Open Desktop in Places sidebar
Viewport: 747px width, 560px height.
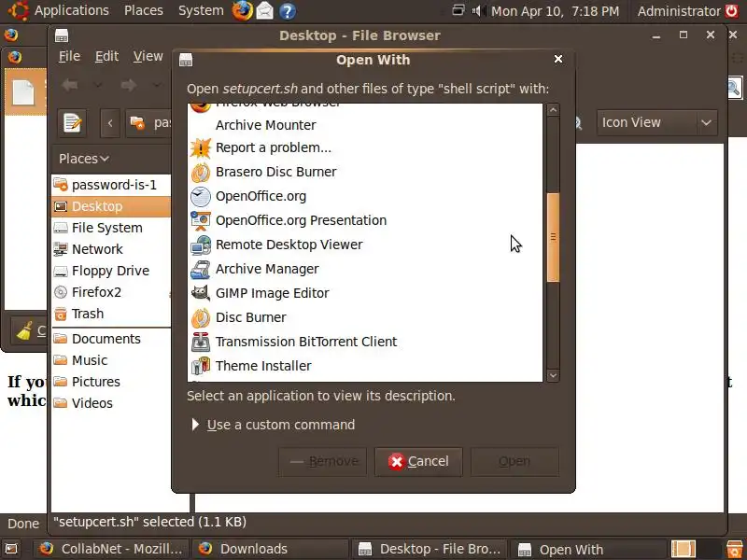click(110, 206)
